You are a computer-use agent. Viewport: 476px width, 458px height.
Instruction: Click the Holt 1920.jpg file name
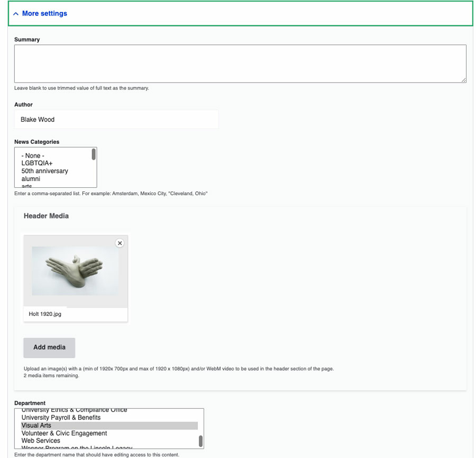[x=45, y=314]
